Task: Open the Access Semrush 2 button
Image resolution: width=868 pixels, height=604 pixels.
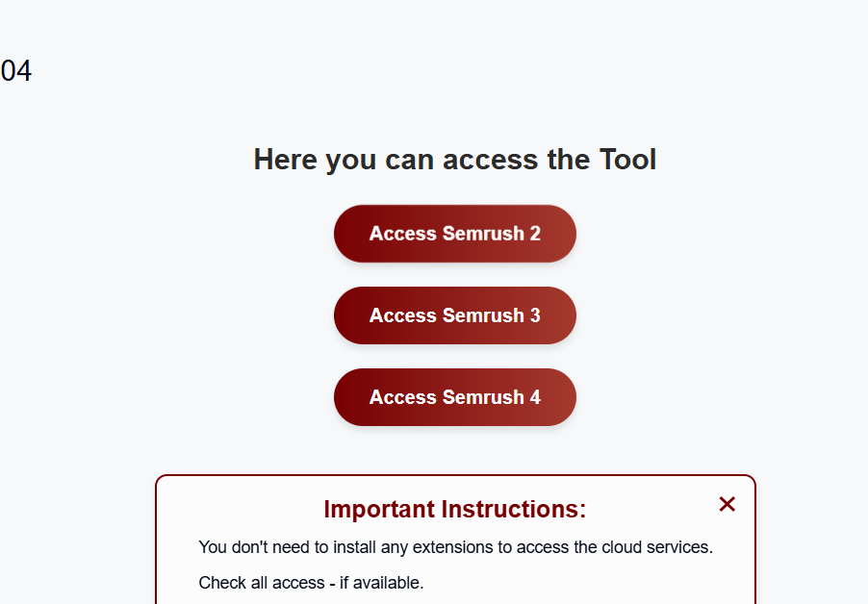Action: (455, 234)
